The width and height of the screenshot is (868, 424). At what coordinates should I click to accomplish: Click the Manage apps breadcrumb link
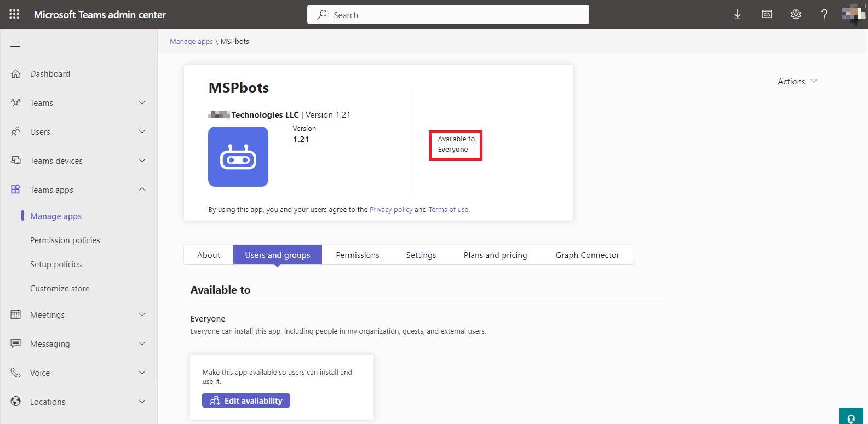(x=191, y=42)
